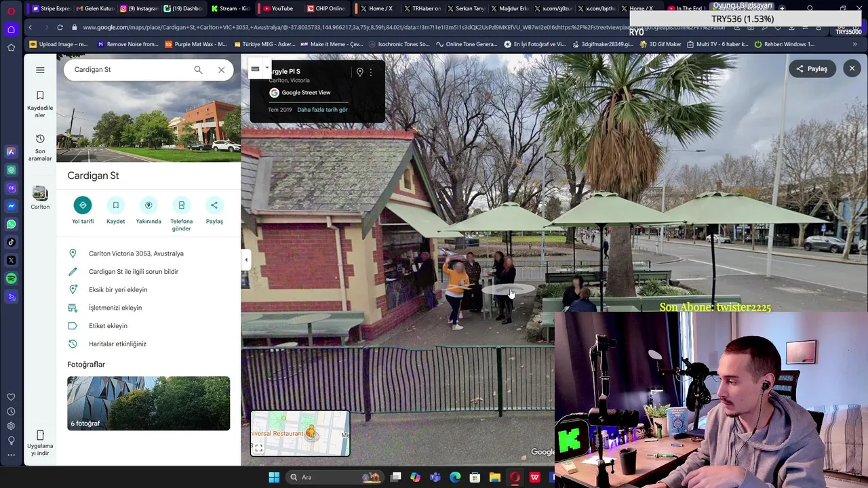Click the Carlton Victoria 3053 address row
868x488 pixels.
tap(149, 253)
